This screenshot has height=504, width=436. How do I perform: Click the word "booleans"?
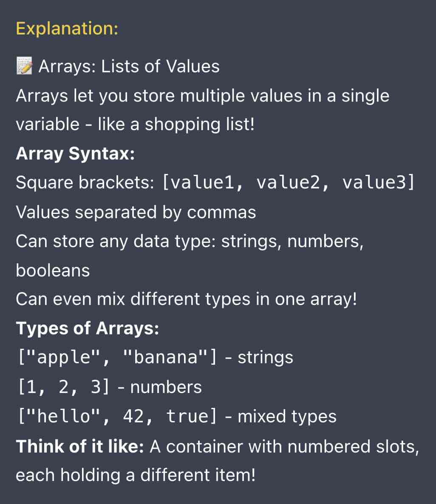pyautogui.click(x=53, y=270)
